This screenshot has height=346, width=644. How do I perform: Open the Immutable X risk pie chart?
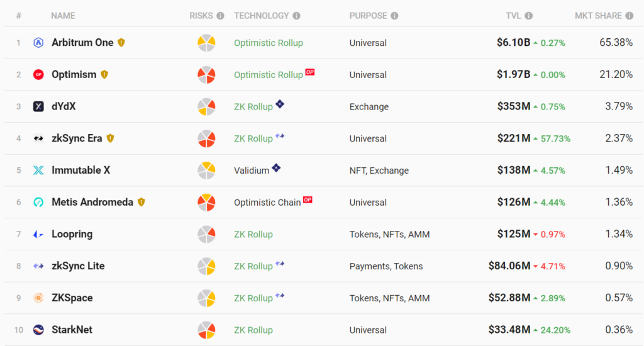206,170
